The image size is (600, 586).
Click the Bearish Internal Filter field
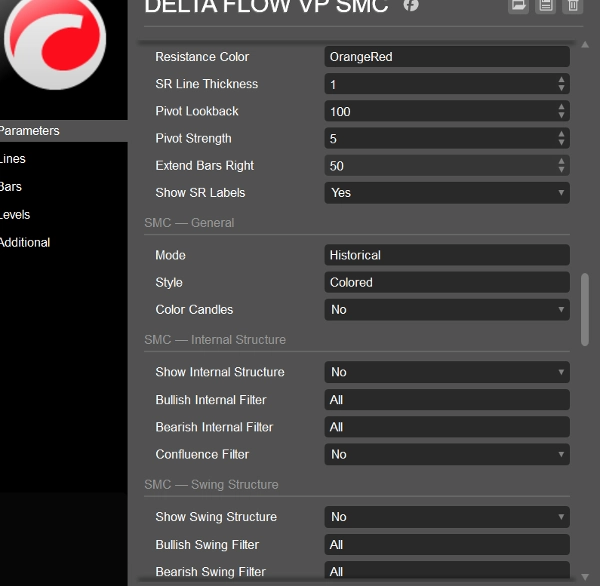coord(447,427)
